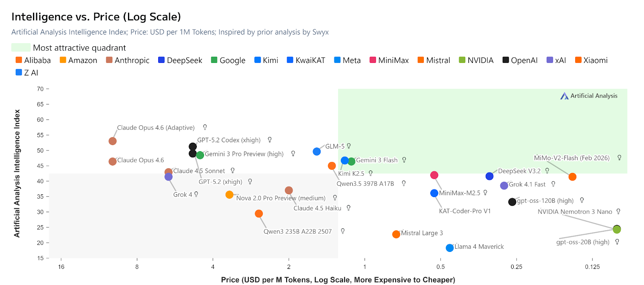644x285 pixels.
Task: Click lightbulb icon beside Gemini 3 Flash
Action: point(404,160)
